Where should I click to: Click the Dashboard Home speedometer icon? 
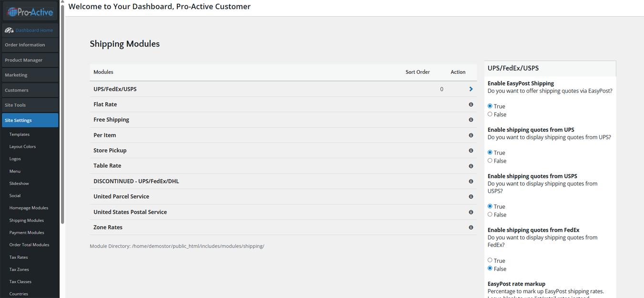click(9, 30)
